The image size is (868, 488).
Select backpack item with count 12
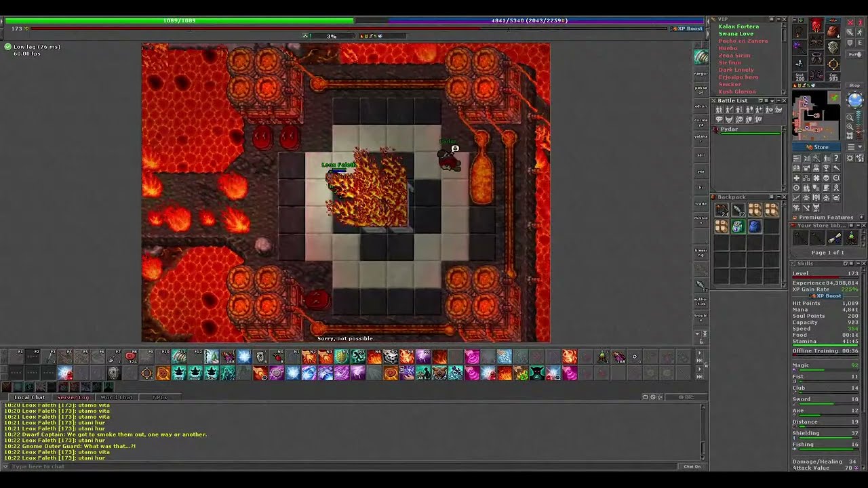tap(738, 209)
